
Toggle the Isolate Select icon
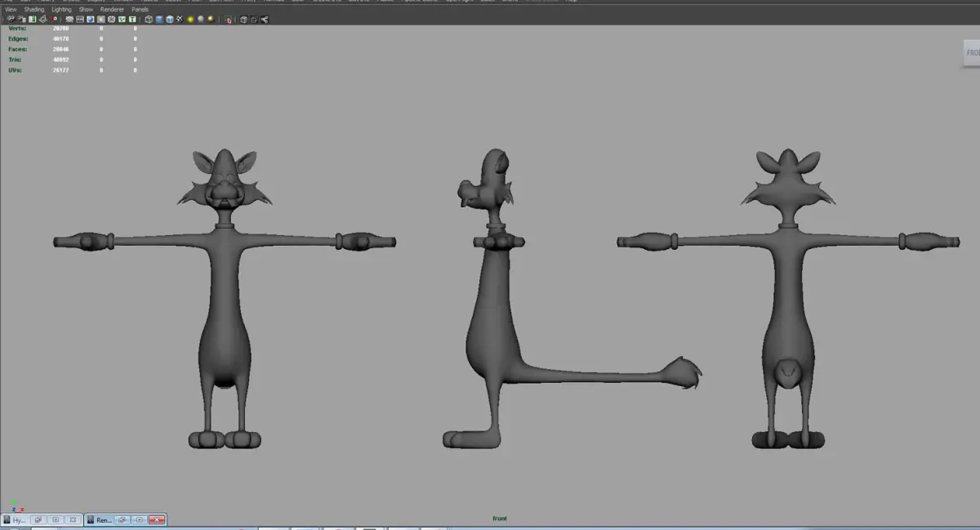[229, 20]
